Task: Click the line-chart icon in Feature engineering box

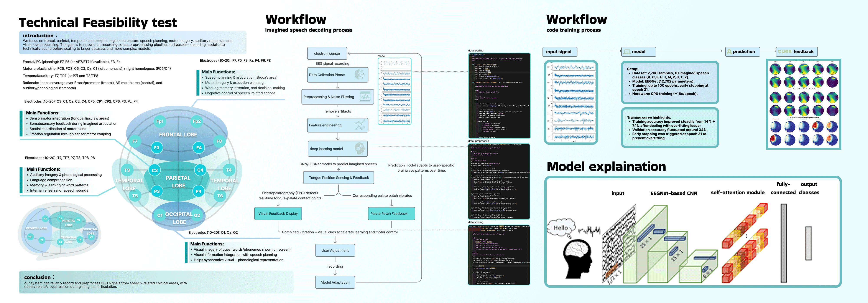Action: tap(360, 125)
